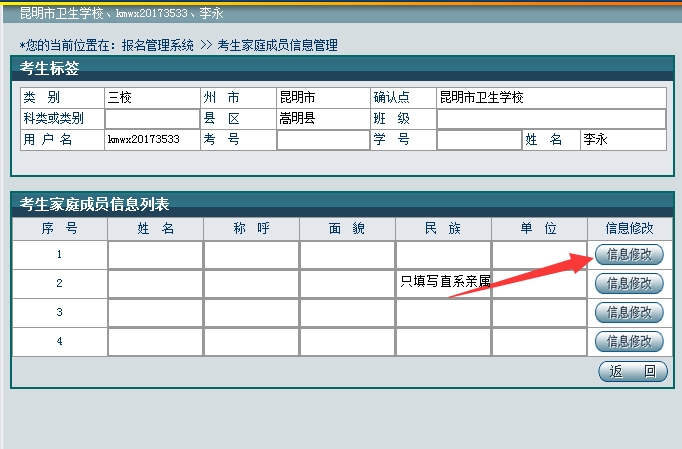The width and height of the screenshot is (682, 449).
Task: Click the 信息修改 column header
Action: pyautogui.click(x=629, y=228)
